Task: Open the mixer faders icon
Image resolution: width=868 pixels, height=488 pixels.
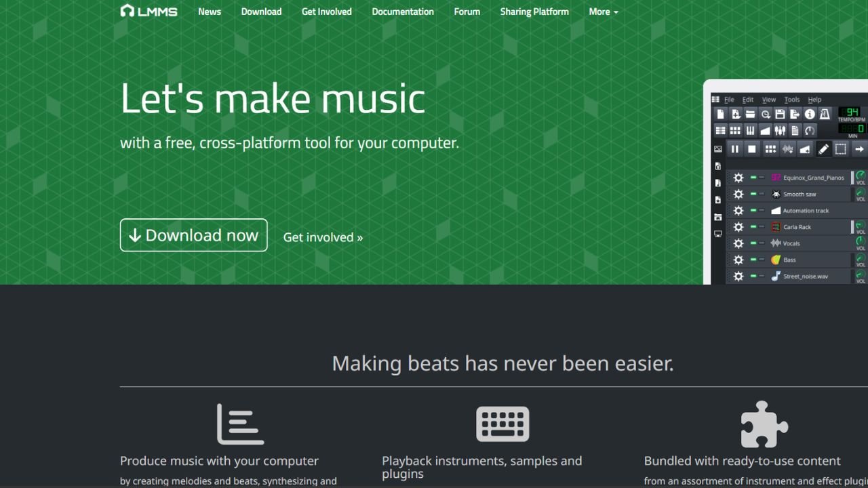Action: coord(780,131)
